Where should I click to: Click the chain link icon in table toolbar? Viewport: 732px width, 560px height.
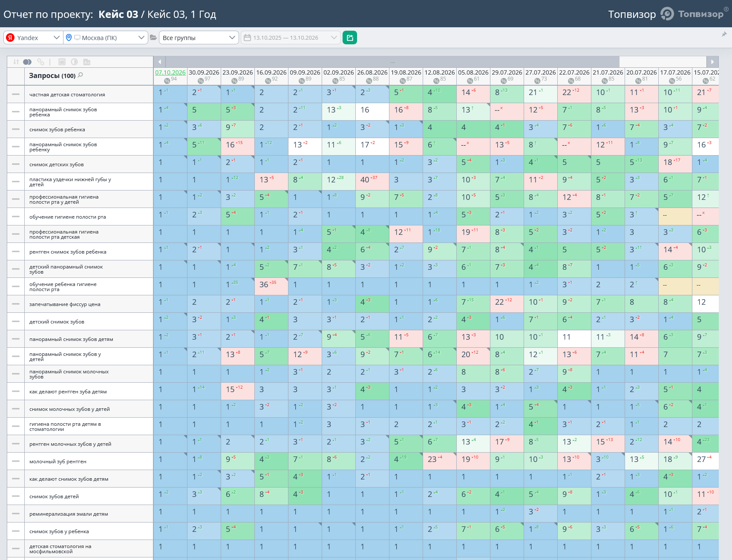pyautogui.click(x=40, y=62)
